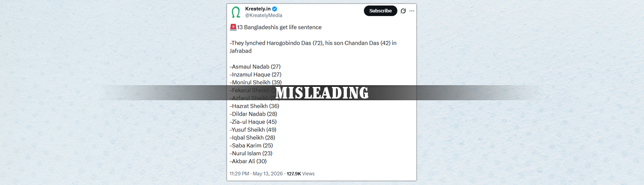This screenshot has width=644, height=185.
Task: Open the Kreately.in display name
Action: click(258, 9)
